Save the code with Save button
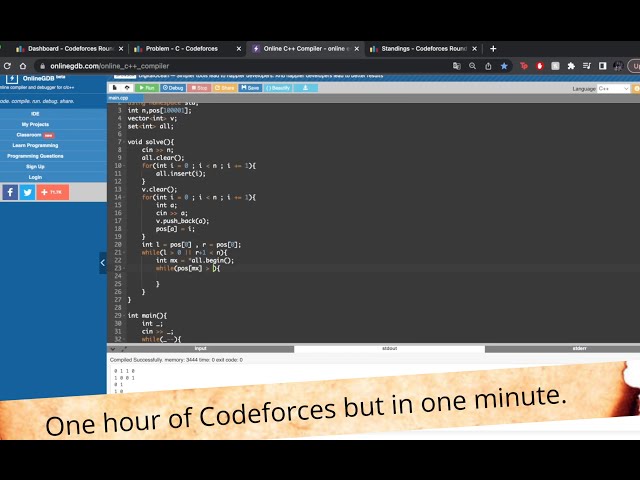Screen dimensions: 640x480 (250, 88)
